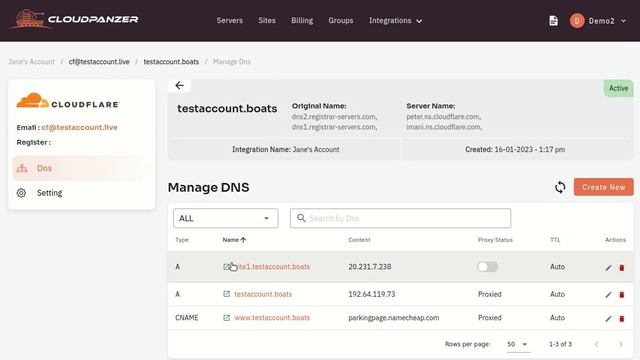Screen dimensions: 640x360
Task: Click dns2.registrar-servers.com original name
Action: 334,116
